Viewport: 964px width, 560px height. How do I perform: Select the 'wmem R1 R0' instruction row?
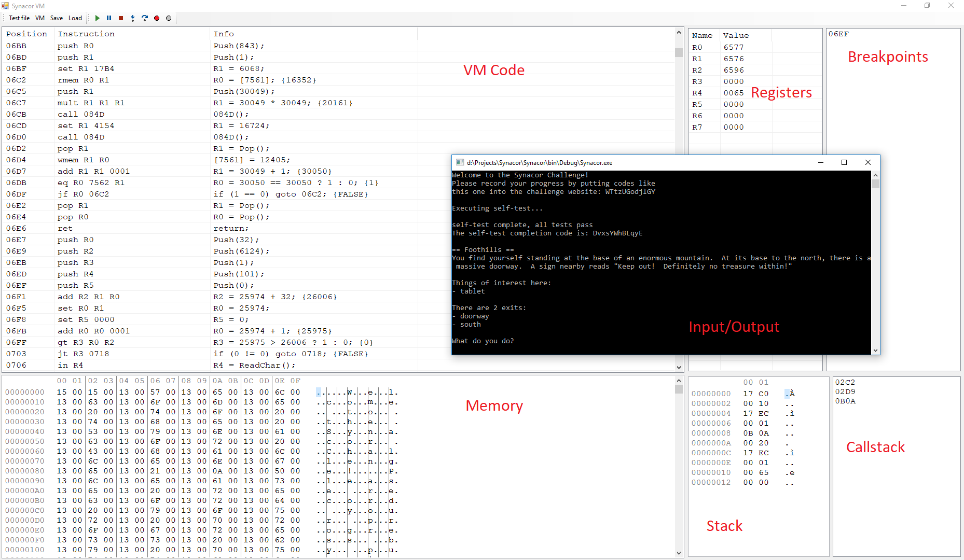[339, 160]
